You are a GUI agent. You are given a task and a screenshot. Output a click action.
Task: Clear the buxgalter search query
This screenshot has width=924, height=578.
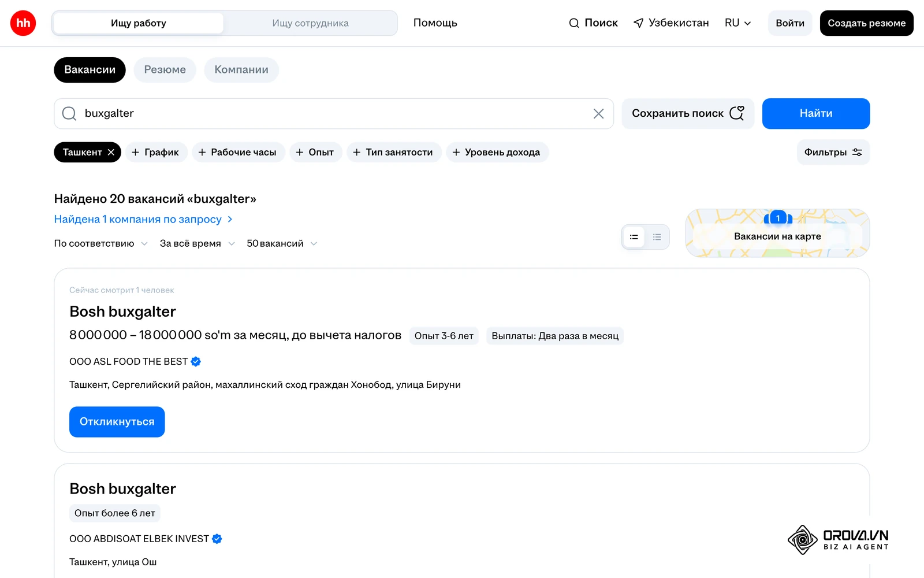point(598,114)
